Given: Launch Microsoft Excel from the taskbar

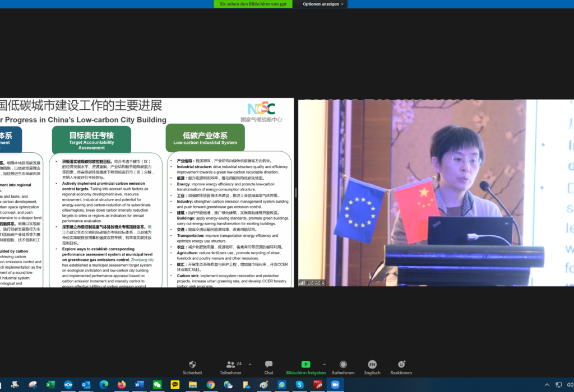Looking at the screenshot, I should point(49,386).
